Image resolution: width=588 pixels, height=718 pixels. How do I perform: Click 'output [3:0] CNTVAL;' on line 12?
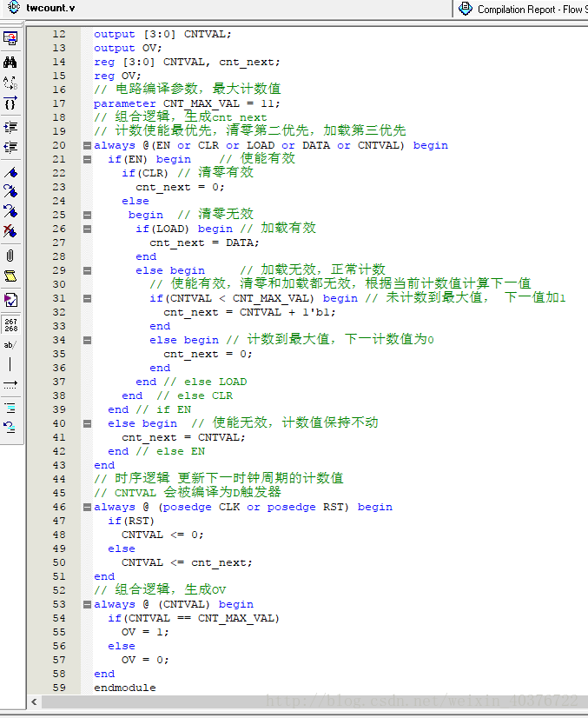pyautogui.click(x=163, y=35)
